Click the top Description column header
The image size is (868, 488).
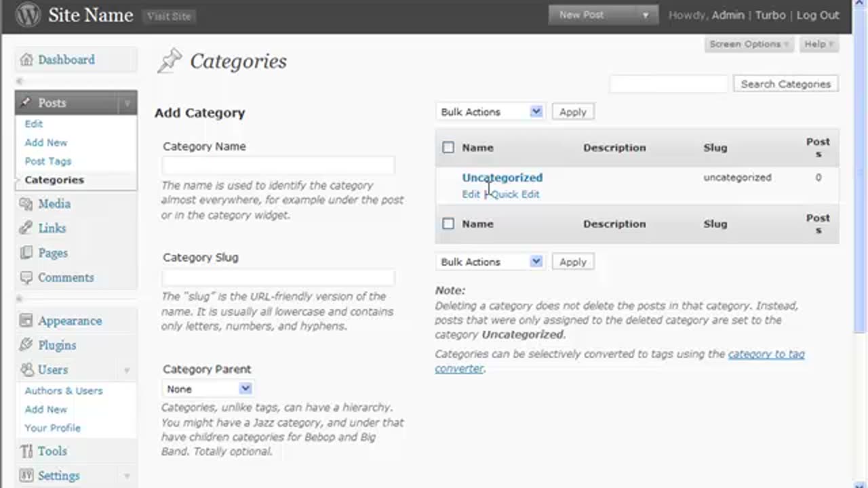point(614,147)
